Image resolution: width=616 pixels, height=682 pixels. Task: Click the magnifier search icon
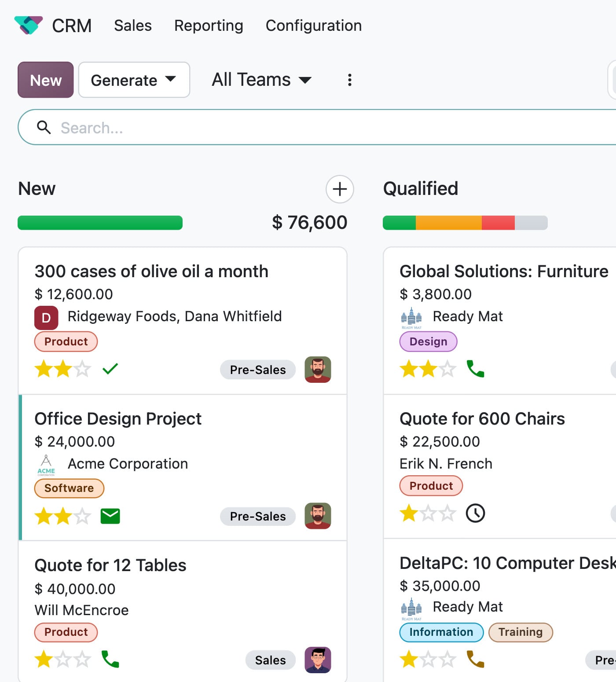44,127
